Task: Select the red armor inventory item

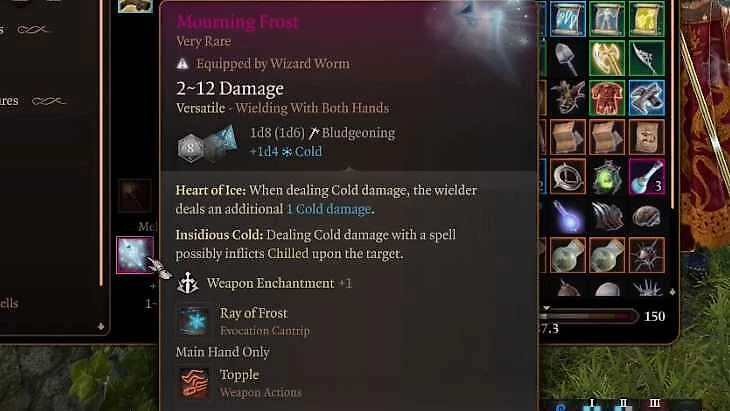Action: (x=607, y=98)
